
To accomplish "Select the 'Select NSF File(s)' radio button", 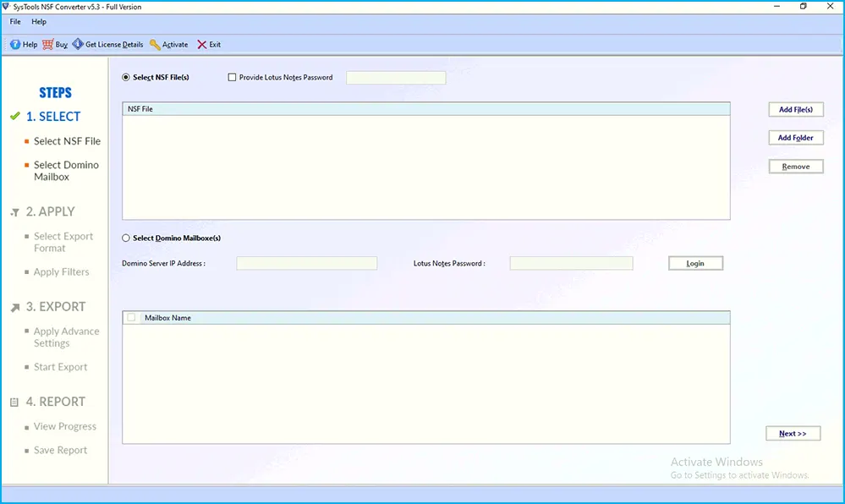I will (x=126, y=77).
